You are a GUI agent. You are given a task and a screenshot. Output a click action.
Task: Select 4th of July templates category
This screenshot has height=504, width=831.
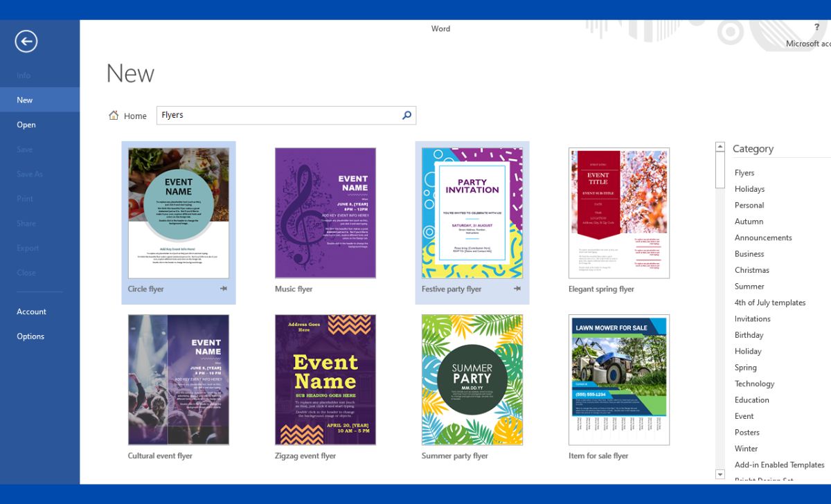tap(770, 303)
